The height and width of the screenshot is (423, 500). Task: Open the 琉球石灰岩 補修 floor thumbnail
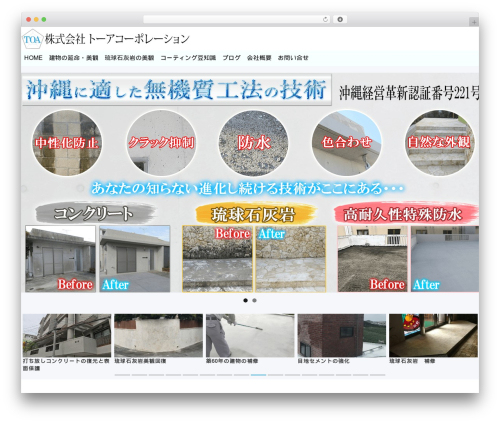tap(433, 335)
